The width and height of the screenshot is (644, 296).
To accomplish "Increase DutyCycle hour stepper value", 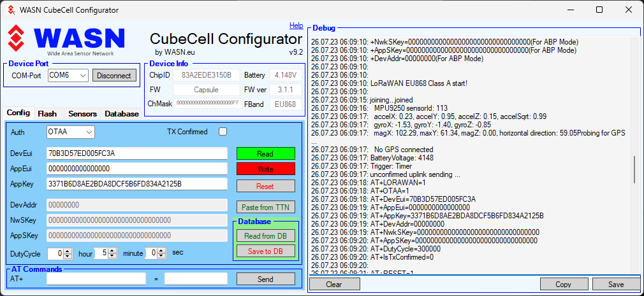I will [x=68, y=251].
